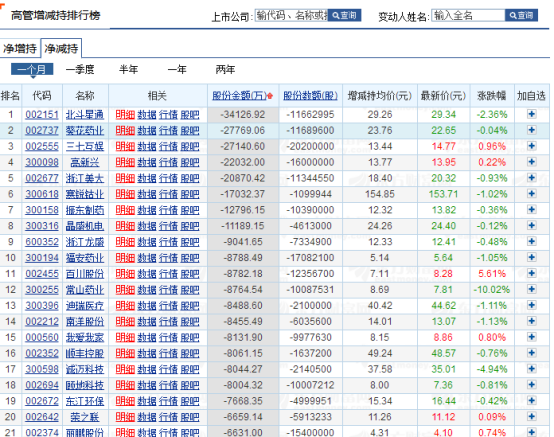This screenshot has width=554, height=437.
Task: Open stock code 002151 link
Action: [x=42, y=114]
